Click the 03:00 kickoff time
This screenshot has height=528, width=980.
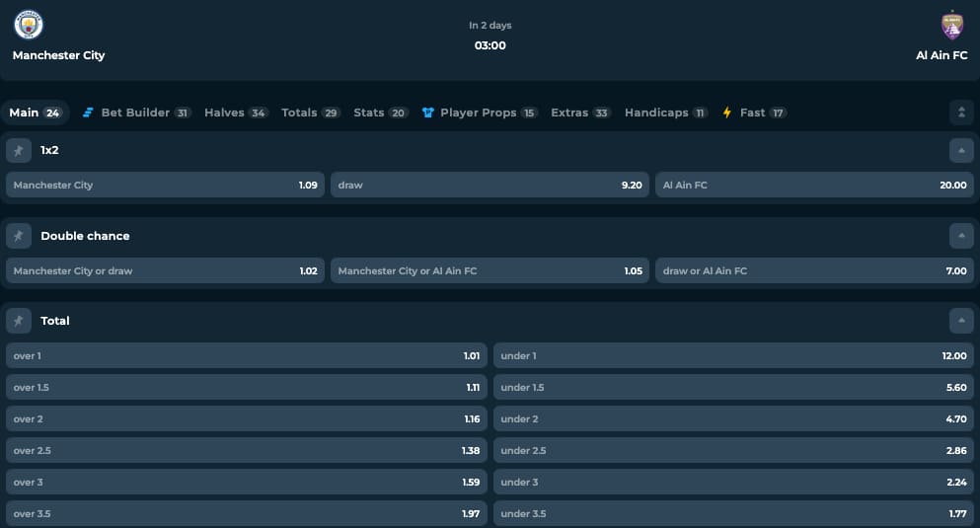490,45
